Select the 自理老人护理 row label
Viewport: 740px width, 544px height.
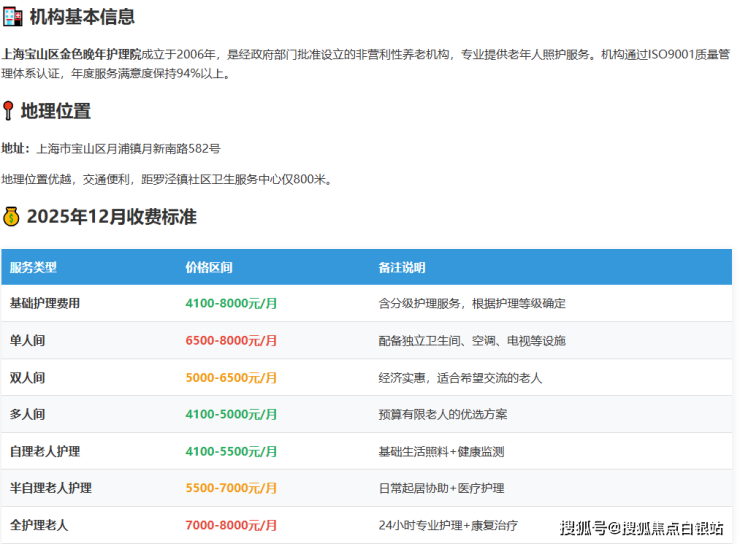coord(44,451)
